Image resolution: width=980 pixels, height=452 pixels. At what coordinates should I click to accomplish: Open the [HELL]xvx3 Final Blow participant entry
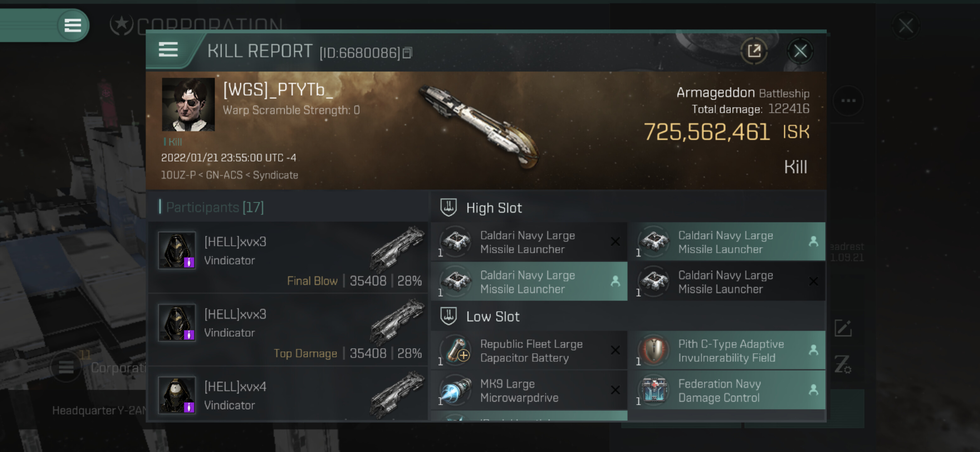pos(288,257)
